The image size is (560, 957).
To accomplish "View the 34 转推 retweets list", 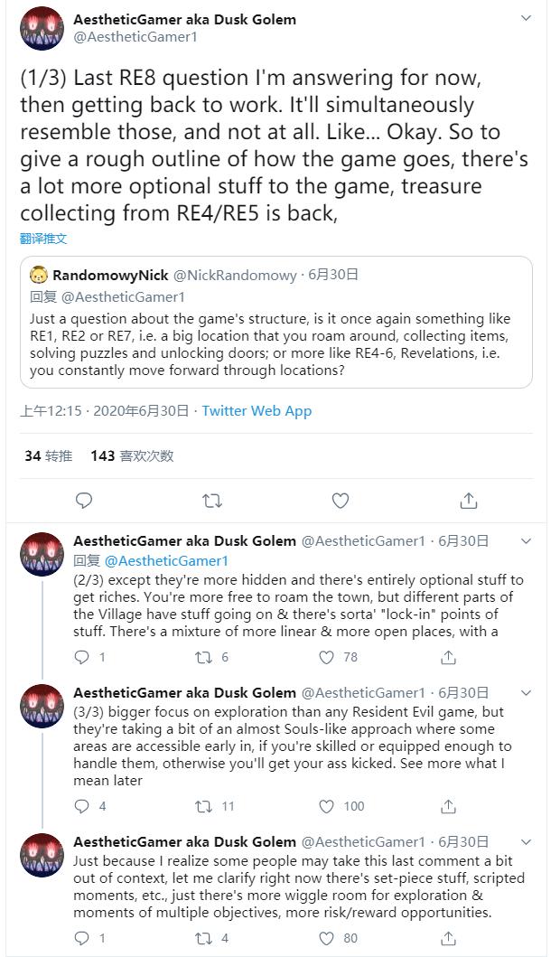I will click(x=48, y=455).
